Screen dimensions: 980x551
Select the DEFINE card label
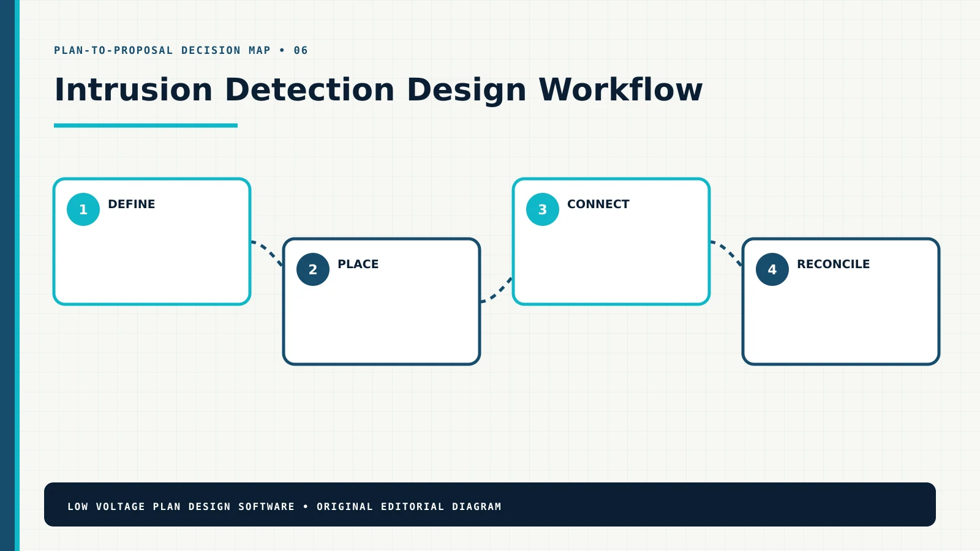click(132, 204)
